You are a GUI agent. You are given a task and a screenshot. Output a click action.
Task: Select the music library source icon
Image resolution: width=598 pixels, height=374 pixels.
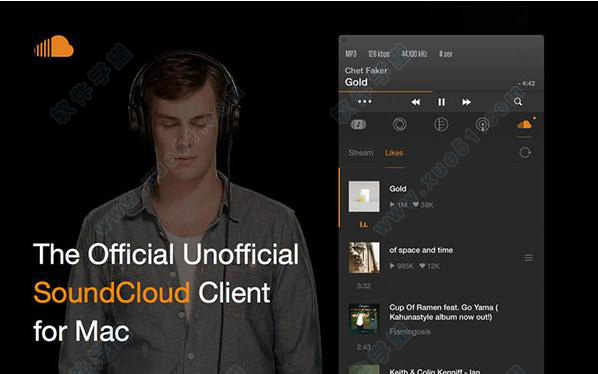[358, 124]
